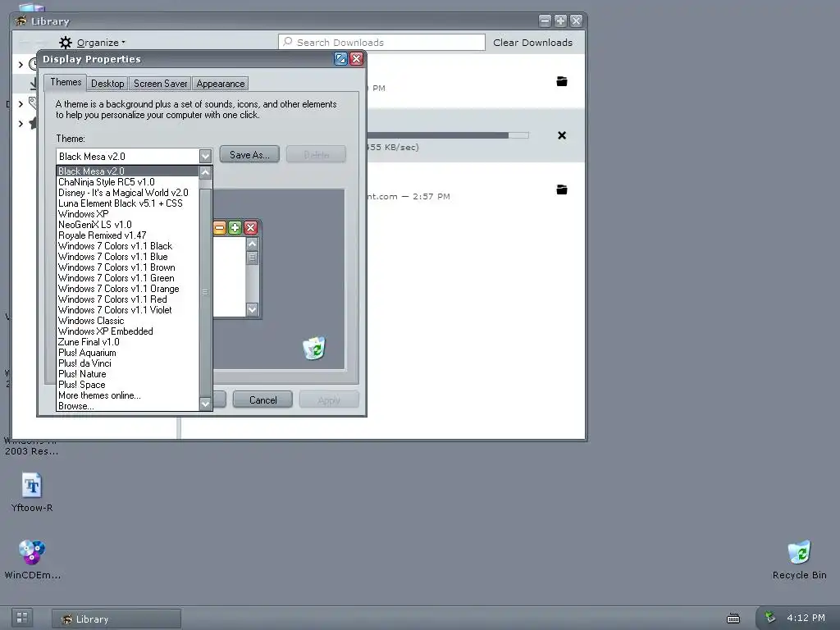Open the Recycle Bin on desktop

tap(799, 559)
